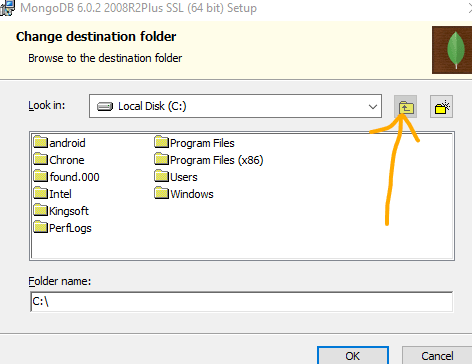The height and width of the screenshot is (364, 472).
Task: Click the Create new folder icon
Action: 441,107
